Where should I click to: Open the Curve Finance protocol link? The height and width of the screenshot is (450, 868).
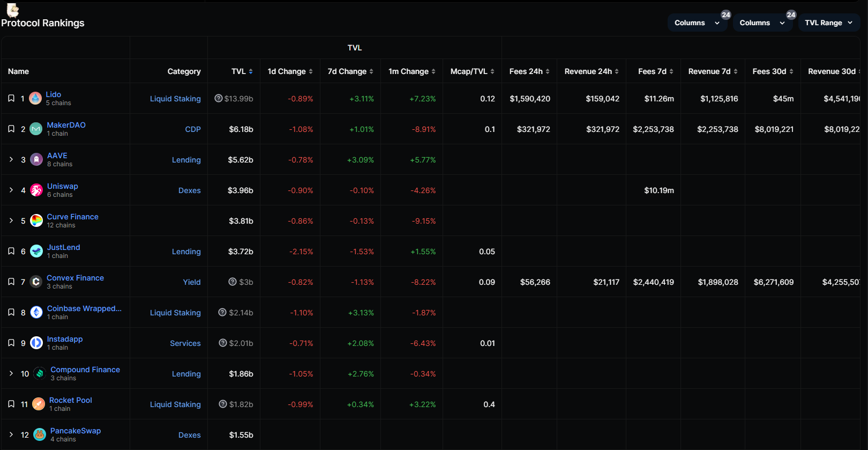(73, 217)
